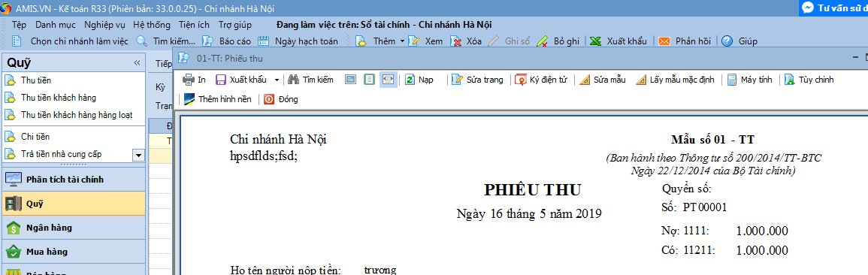Toggle the fit page width icon
868x275 pixels.
388,80
